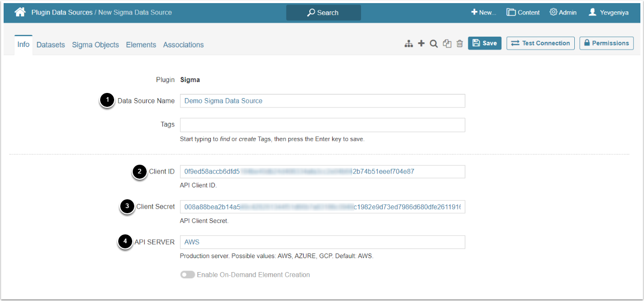Focus the API SERVER input field
Image resolution: width=644 pixels, height=301 pixels.
pyautogui.click(x=322, y=242)
